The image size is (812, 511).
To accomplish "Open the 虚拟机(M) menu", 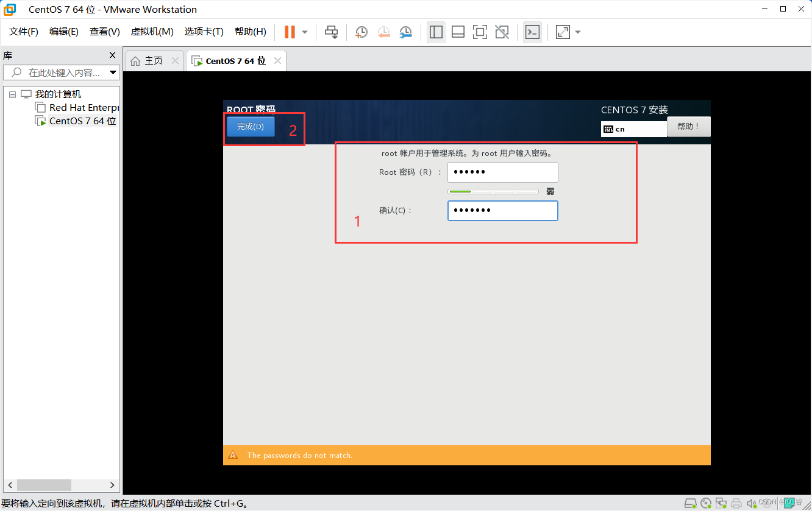I will pos(152,32).
